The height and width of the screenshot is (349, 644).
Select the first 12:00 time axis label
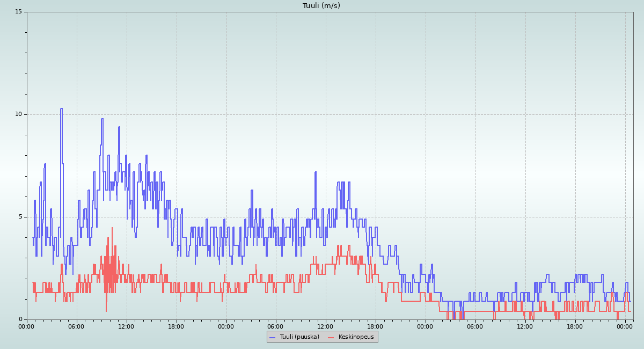(x=127, y=326)
